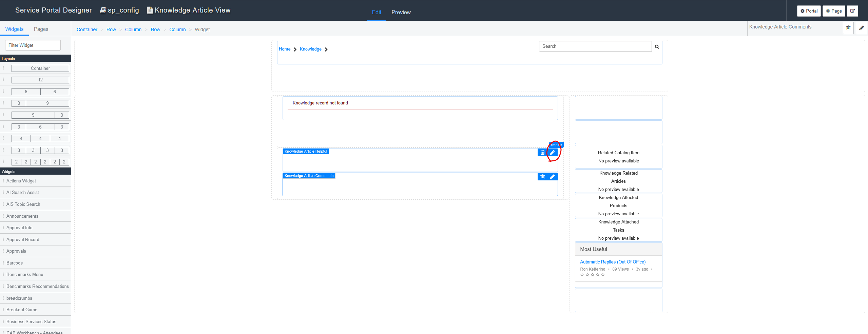This screenshot has width=868, height=334.
Task: Open Page settings button
Action: 833,11
